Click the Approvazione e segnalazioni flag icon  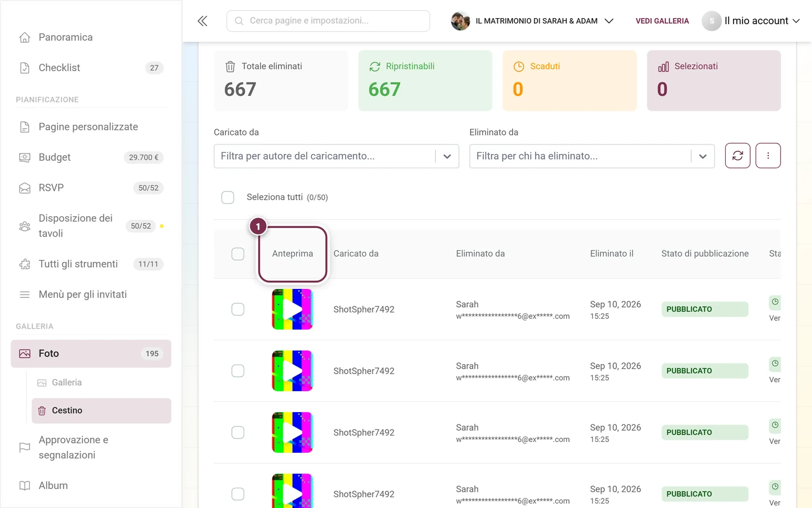pos(25,448)
